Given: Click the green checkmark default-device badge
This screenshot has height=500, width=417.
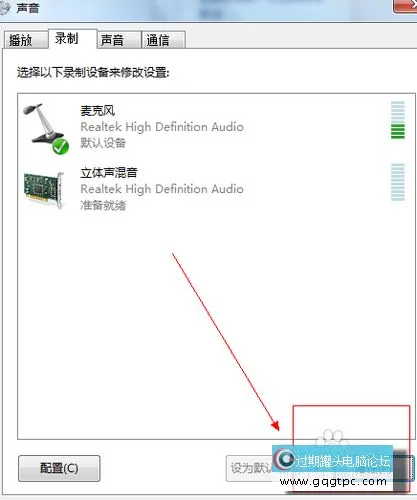Looking at the screenshot, I should click(x=60, y=147).
